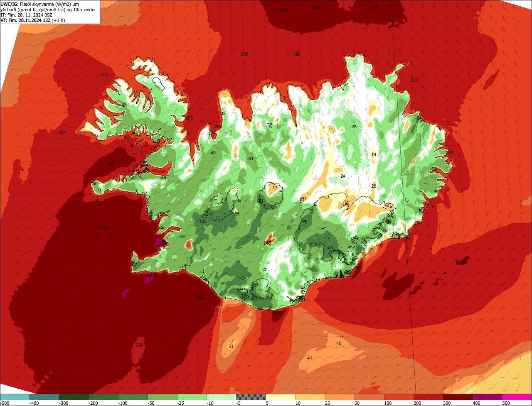Click the "24" value in the central highlands
Screen dimensions: 532x406
tap(343, 176)
